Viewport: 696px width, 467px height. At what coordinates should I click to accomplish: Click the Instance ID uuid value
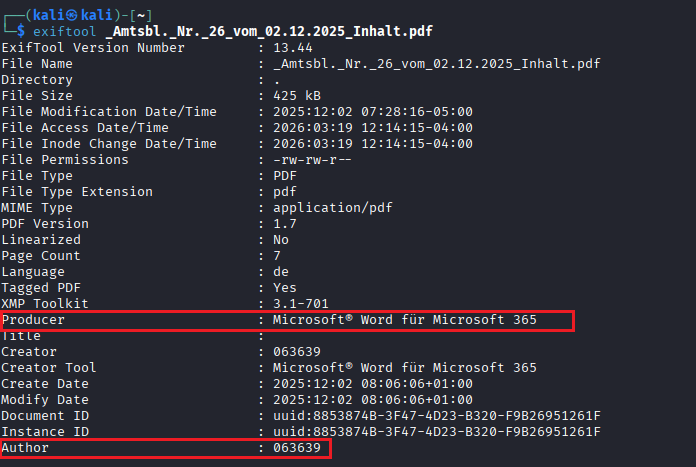pyautogui.click(x=437, y=431)
